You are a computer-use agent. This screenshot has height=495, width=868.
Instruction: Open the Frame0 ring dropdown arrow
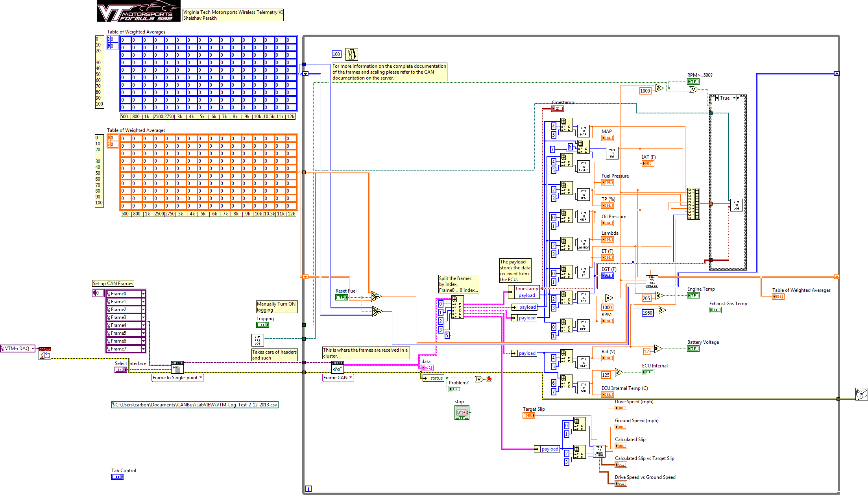[143, 294]
